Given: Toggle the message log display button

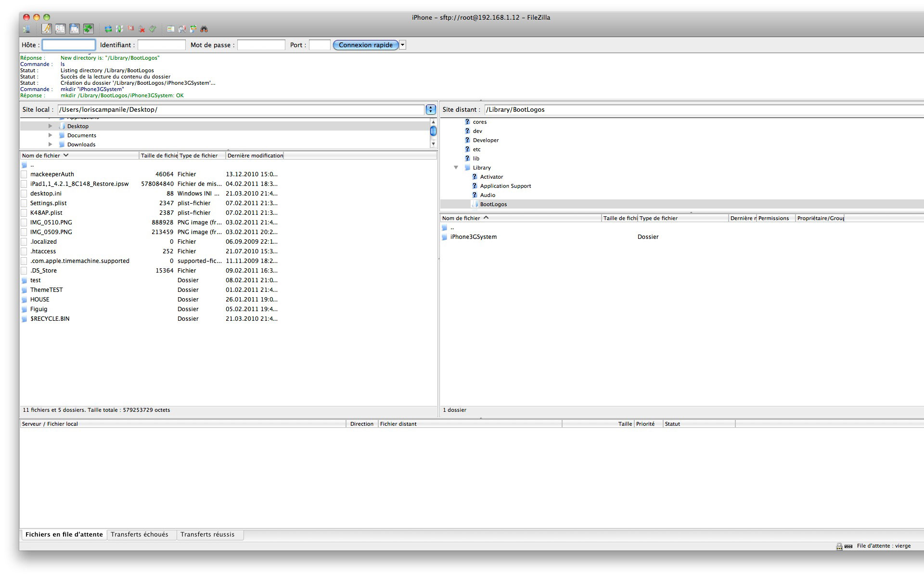Looking at the screenshot, I should (x=46, y=29).
